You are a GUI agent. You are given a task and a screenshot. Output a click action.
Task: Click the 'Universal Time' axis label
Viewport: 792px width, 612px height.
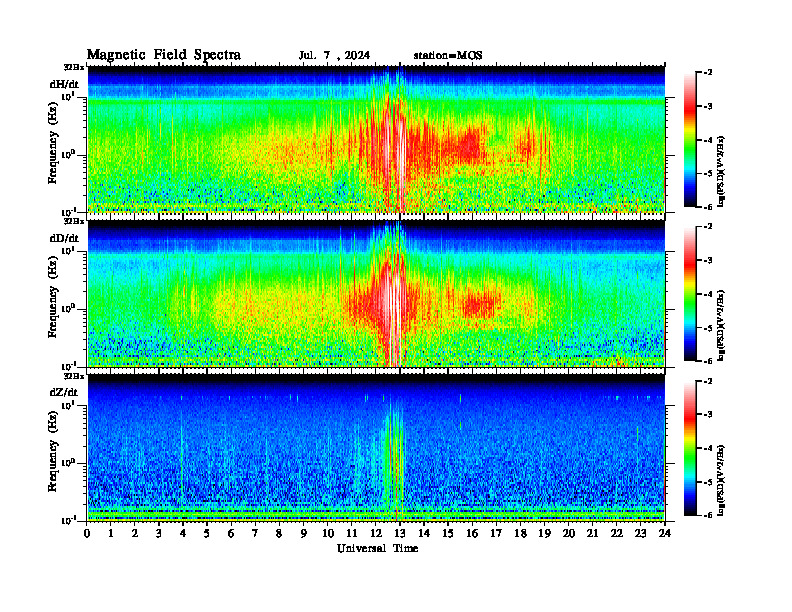click(377, 548)
